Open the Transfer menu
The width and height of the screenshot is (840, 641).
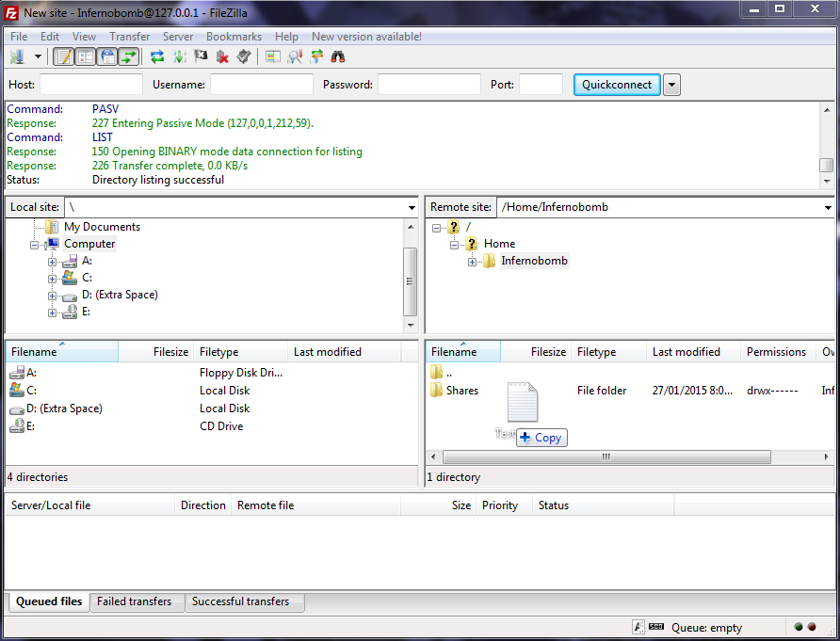[x=130, y=37]
